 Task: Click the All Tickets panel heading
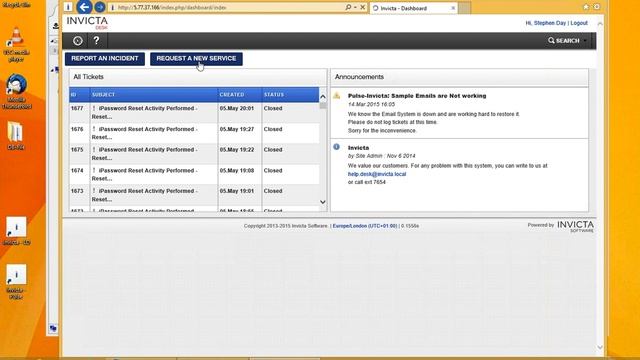pos(89,77)
